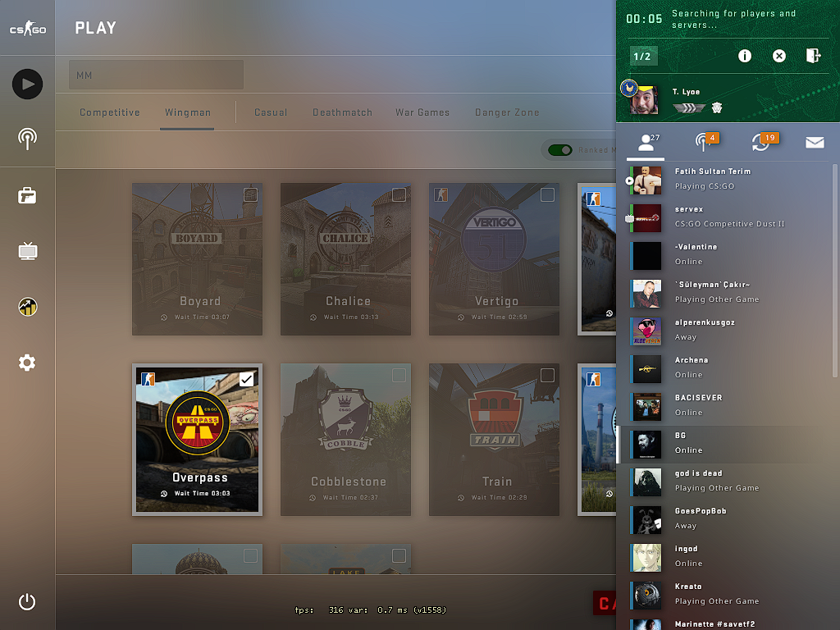Open the invites mail icon
Image resolution: width=840 pixels, height=630 pixels.
point(815,142)
